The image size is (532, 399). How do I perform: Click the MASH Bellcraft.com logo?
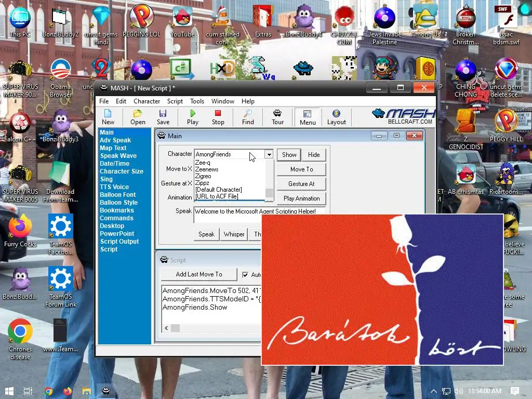404,117
